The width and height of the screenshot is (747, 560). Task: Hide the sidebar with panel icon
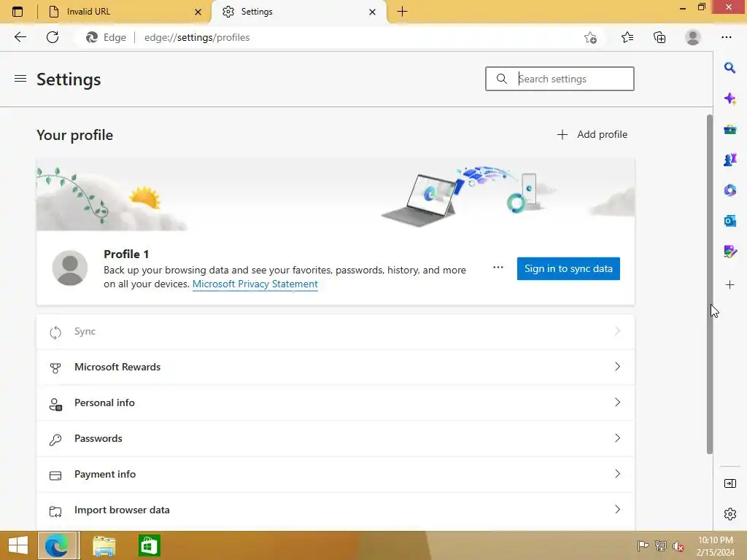point(729,484)
